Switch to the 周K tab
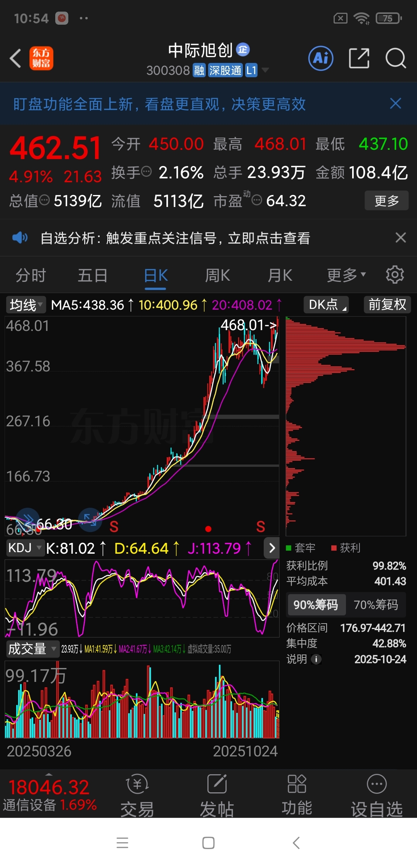 217,276
